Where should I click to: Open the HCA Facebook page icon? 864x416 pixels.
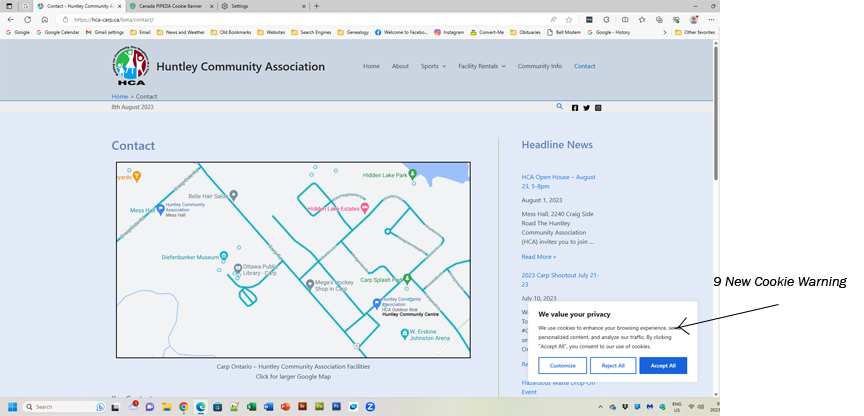575,107
